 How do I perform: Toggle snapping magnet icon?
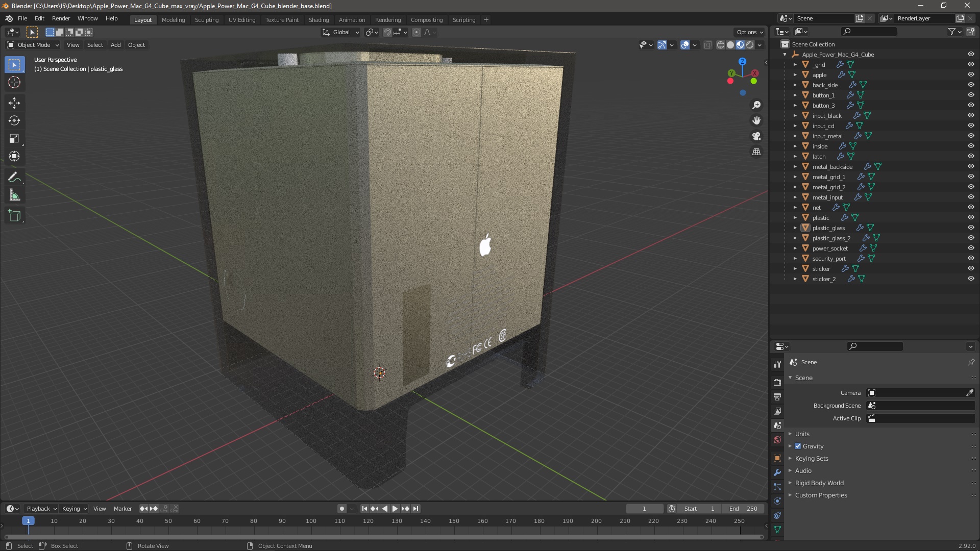click(387, 32)
